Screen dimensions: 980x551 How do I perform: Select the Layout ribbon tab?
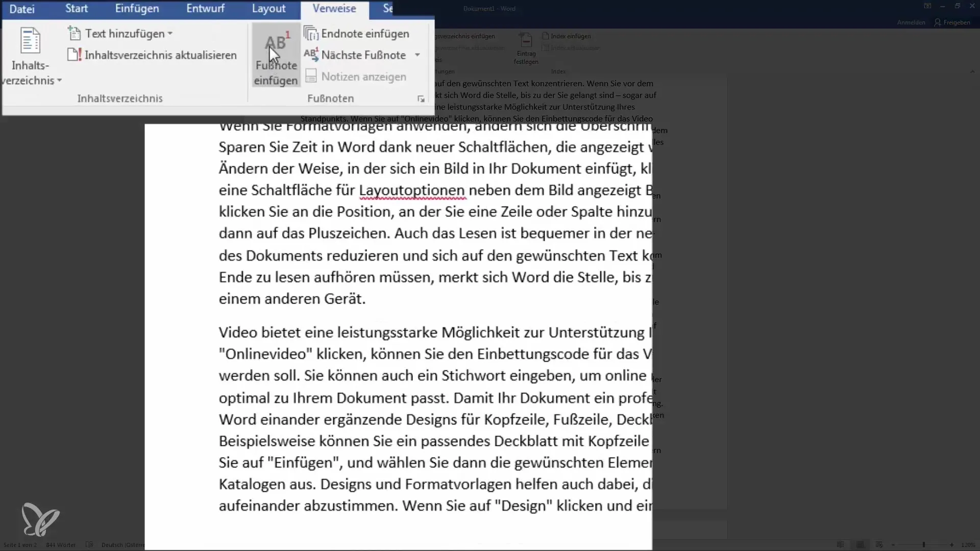[x=268, y=8]
